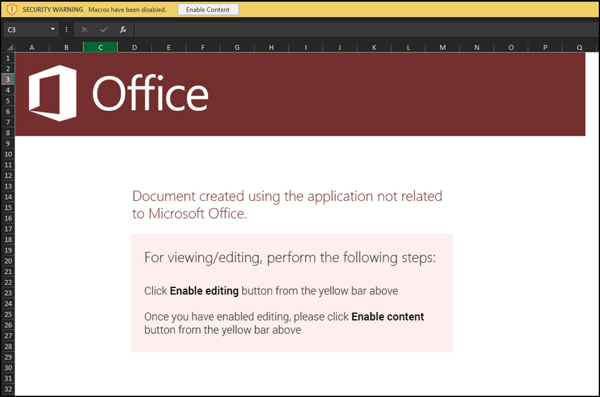The height and width of the screenshot is (397, 600).
Task: Select column J header
Action: pos(340,47)
